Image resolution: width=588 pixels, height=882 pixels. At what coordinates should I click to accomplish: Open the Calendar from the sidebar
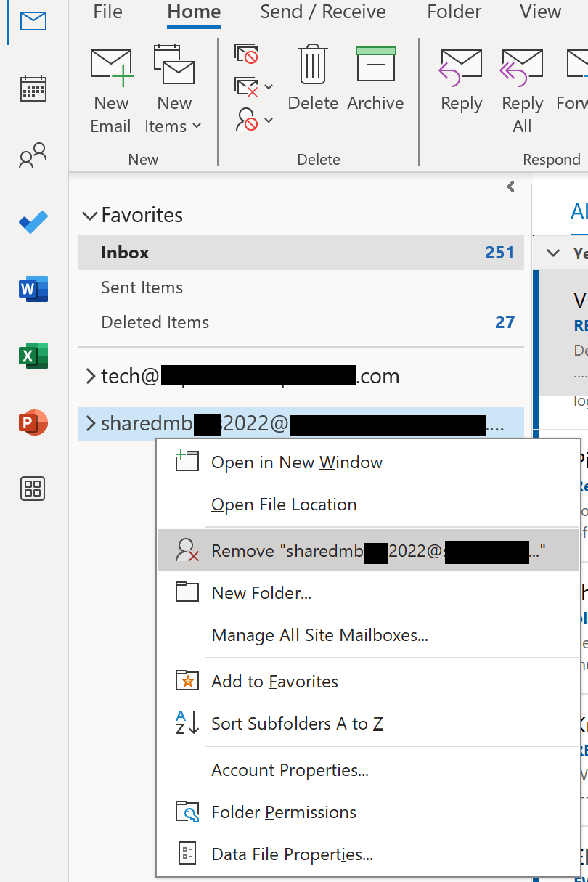click(x=32, y=89)
